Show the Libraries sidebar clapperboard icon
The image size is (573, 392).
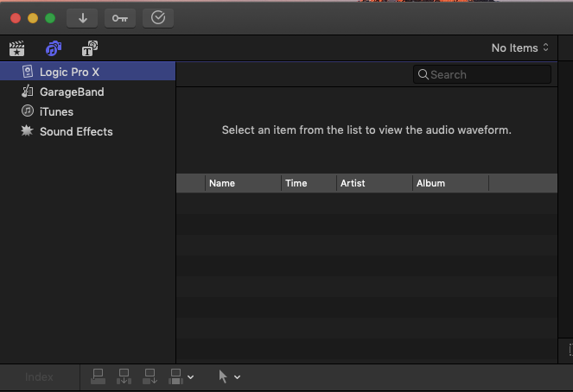click(x=16, y=48)
